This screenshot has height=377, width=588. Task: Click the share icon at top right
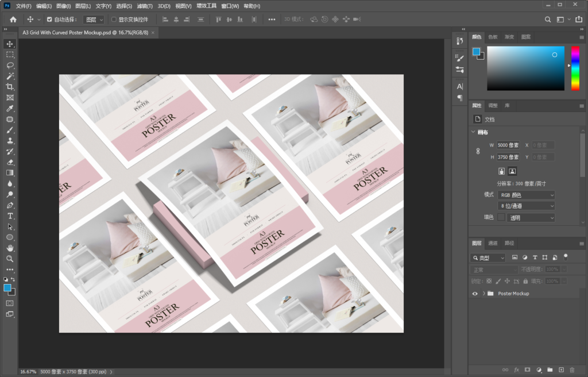click(x=579, y=20)
